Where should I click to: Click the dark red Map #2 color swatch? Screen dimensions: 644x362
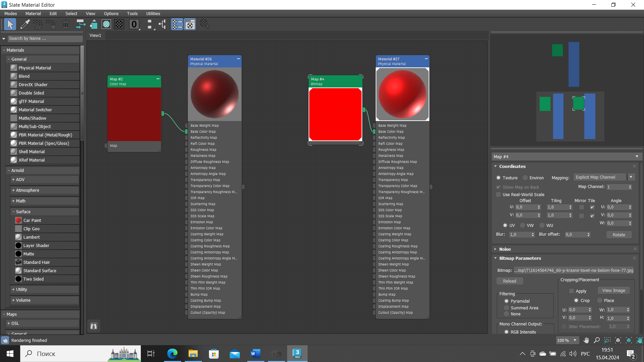(134, 114)
